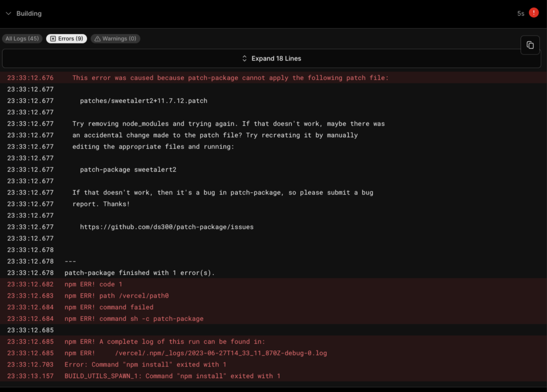547x392 pixels.
Task: Click the red build failure status icon
Action: tap(534, 13)
